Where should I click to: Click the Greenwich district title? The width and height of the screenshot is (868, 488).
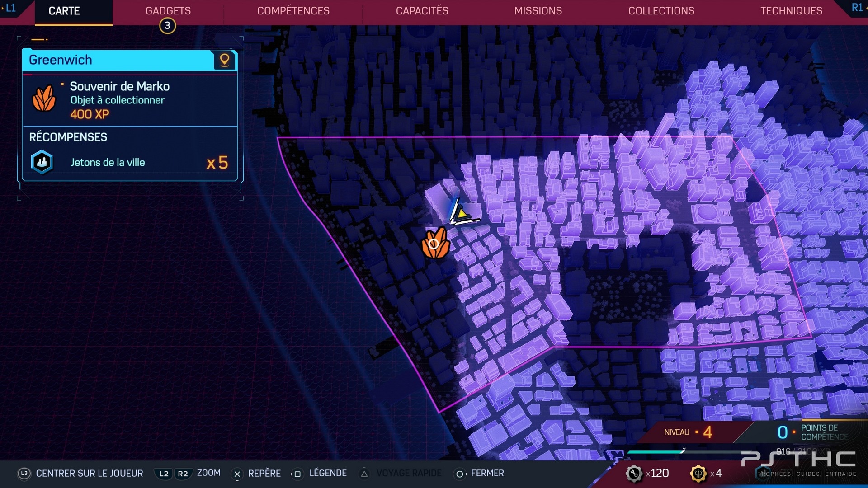(61, 60)
